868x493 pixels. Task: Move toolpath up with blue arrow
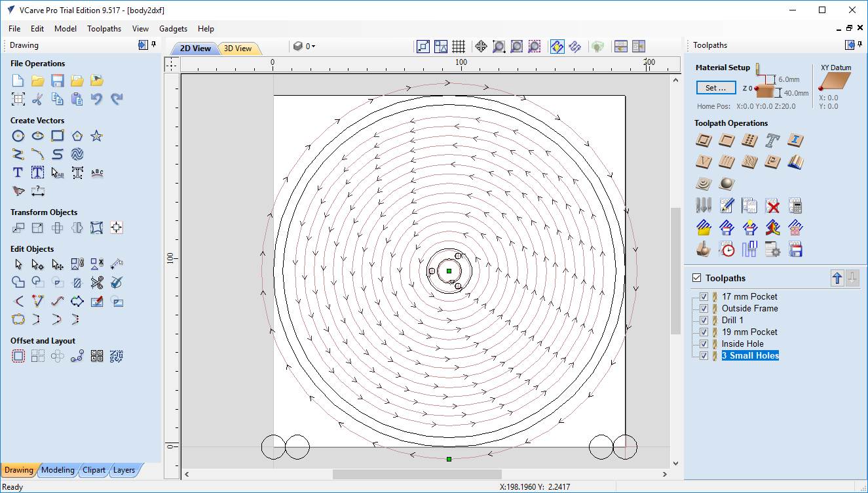coord(837,278)
